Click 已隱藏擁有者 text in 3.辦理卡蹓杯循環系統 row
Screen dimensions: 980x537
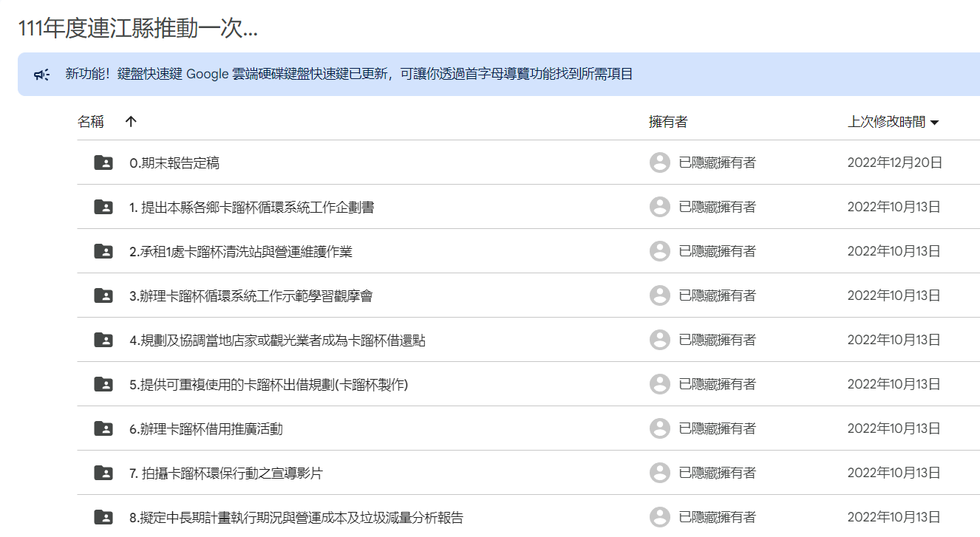coord(718,295)
